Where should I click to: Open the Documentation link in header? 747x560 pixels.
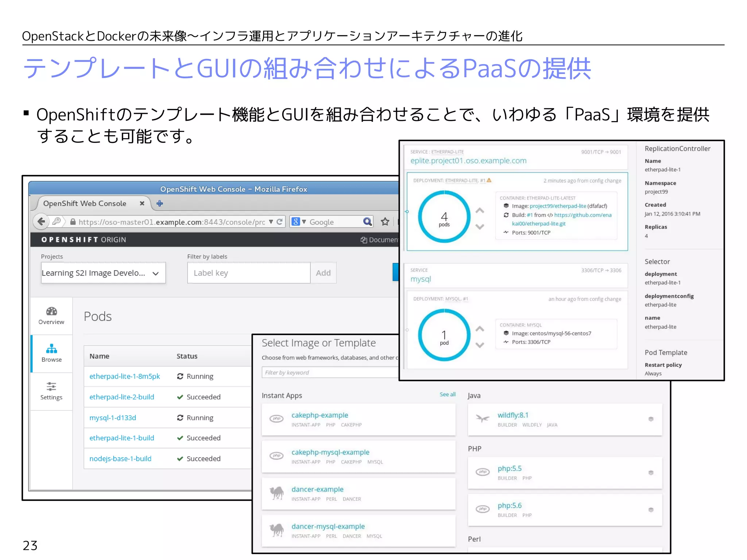coord(379,240)
